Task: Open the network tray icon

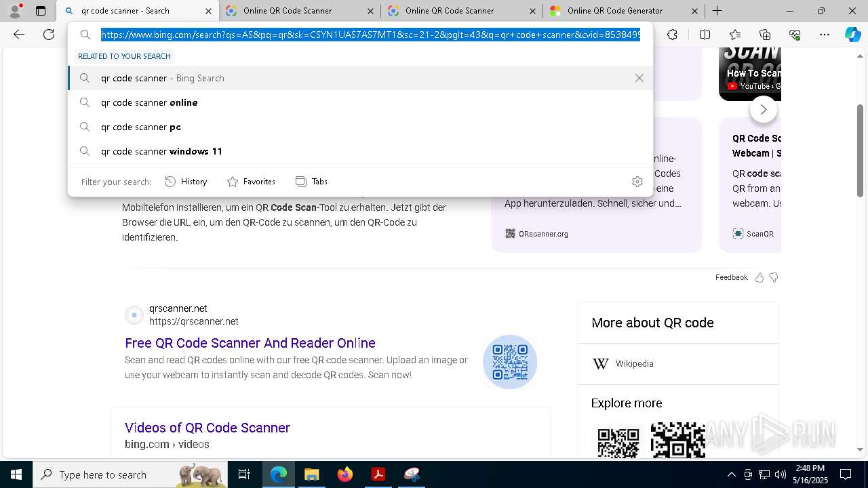Action: 764,474
